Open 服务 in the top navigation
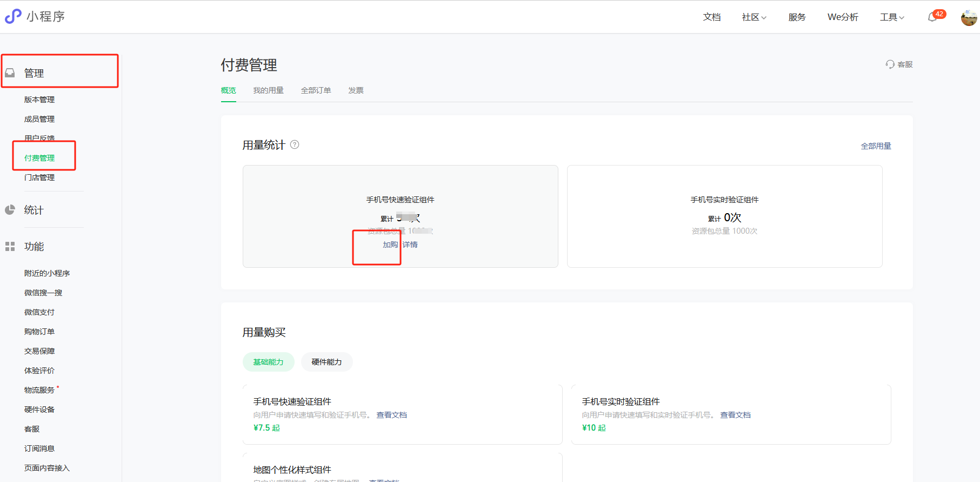This screenshot has width=980, height=482. (797, 17)
